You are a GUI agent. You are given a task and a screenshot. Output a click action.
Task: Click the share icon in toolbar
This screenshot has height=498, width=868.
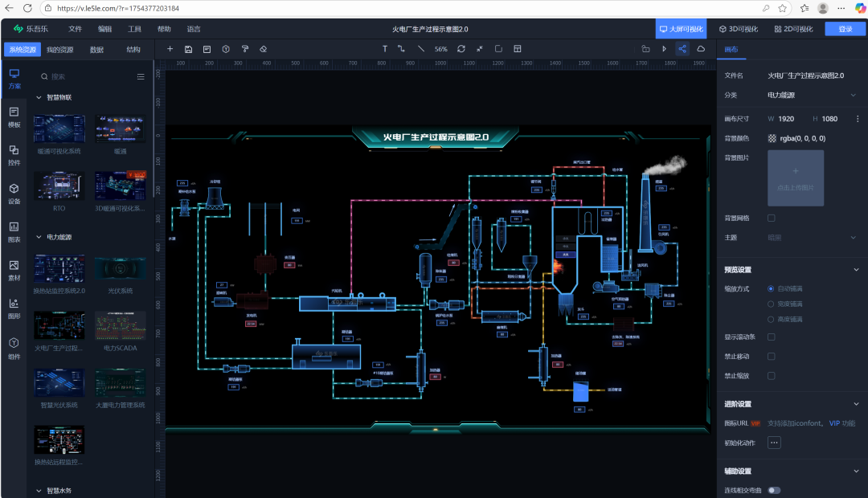682,49
